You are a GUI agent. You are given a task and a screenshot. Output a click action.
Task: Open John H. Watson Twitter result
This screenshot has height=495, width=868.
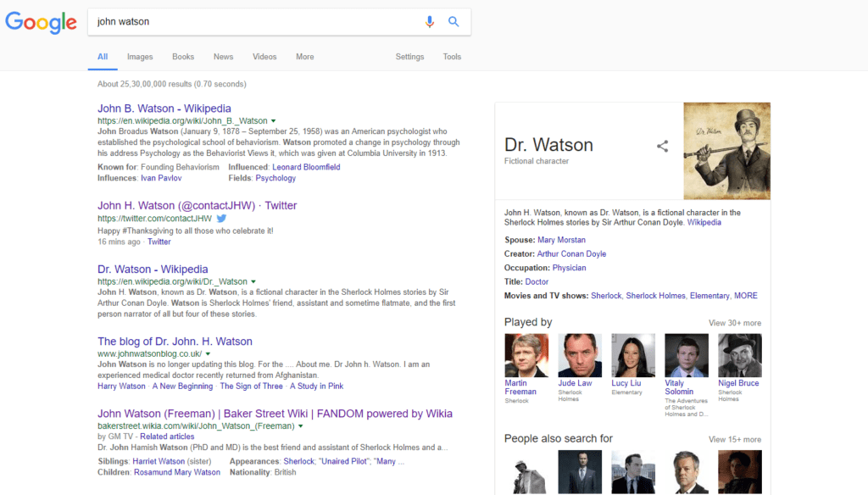pyautogui.click(x=197, y=205)
